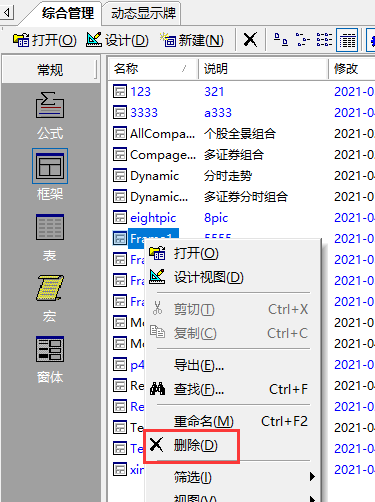Select the details view icon
The height and width of the screenshot is (502, 375).
(x=347, y=40)
